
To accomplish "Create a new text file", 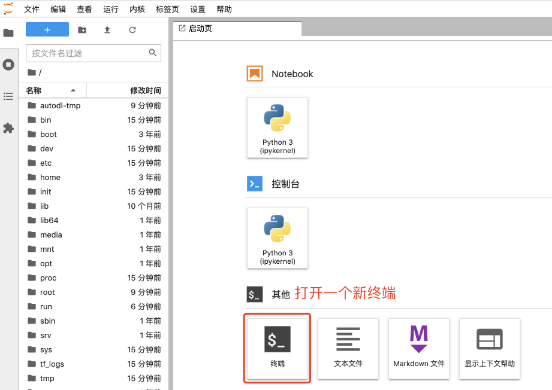I will point(348,348).
